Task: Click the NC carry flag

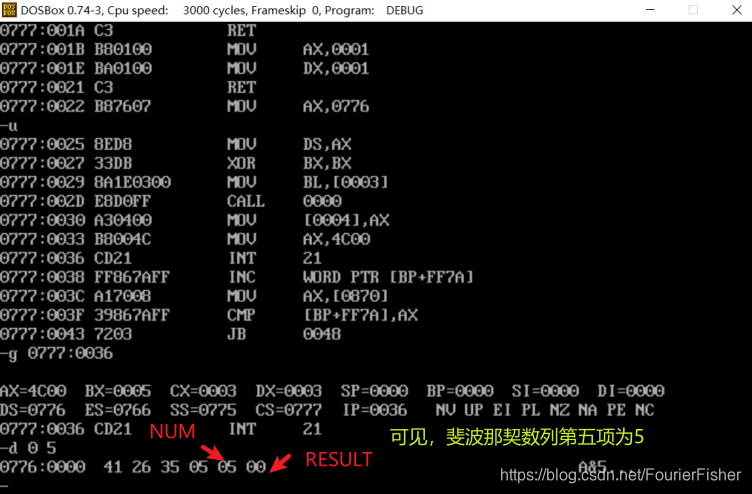Action: pyautogui.click(x=645, y=410)
